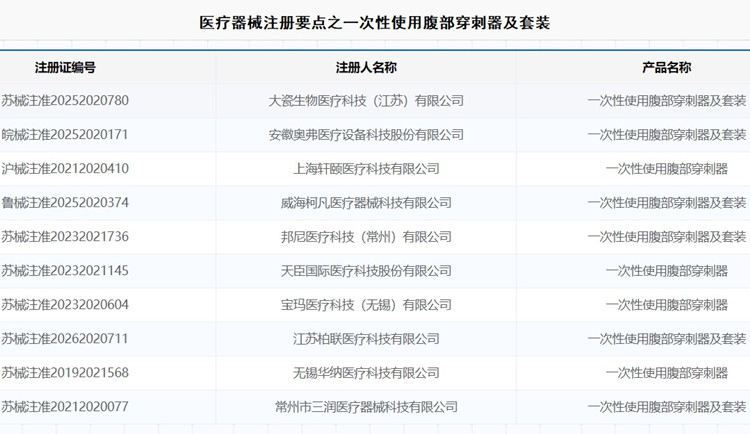Select registration number 鲁械注准20252020374
750x434 pixels.
click(65, 202)
